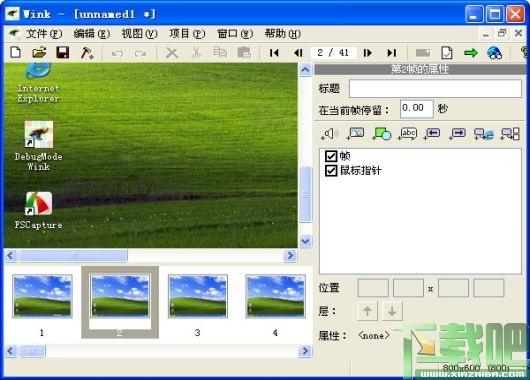Add a next button with the right-arrow icon
Screen dimensions: 530x380
coord(458,134)
